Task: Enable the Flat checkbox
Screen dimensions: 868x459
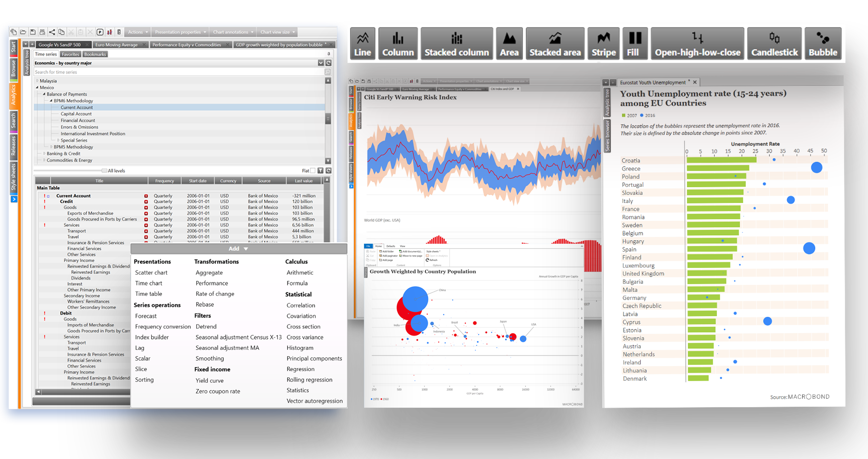Action: click(313, 171)
